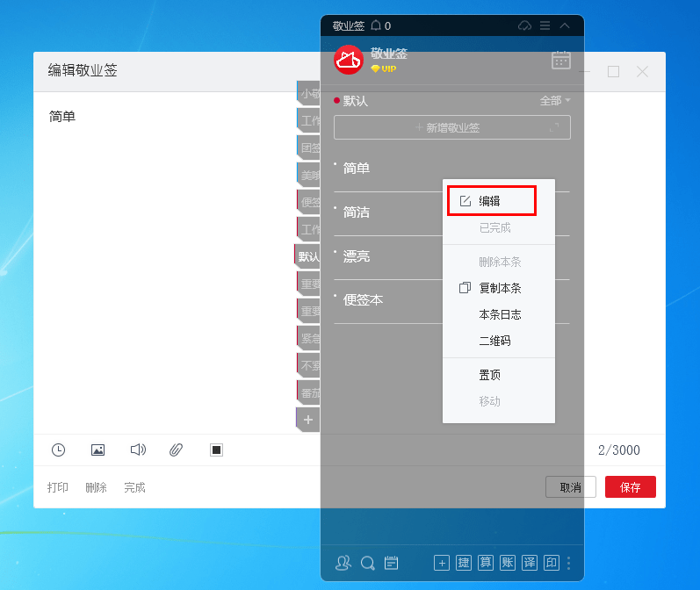
Task: Open the schedule icon on the bottom bar
Action: pos(392,563)
